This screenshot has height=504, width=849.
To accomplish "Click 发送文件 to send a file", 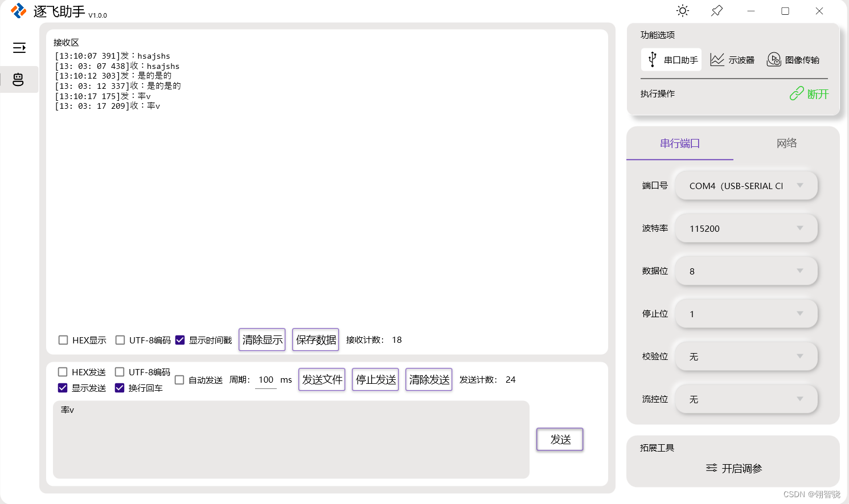I will click(x=322, y=379).
